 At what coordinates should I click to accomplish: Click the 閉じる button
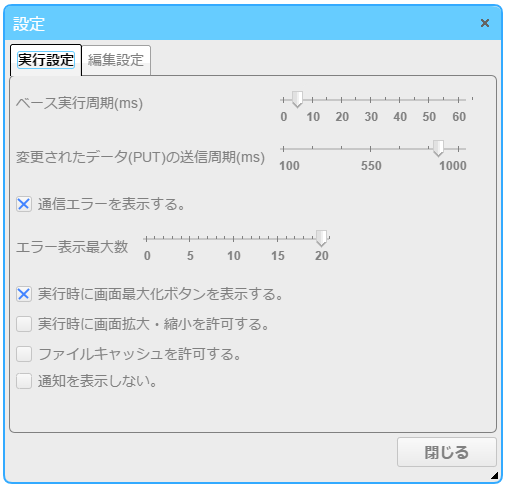click(446, 452)
